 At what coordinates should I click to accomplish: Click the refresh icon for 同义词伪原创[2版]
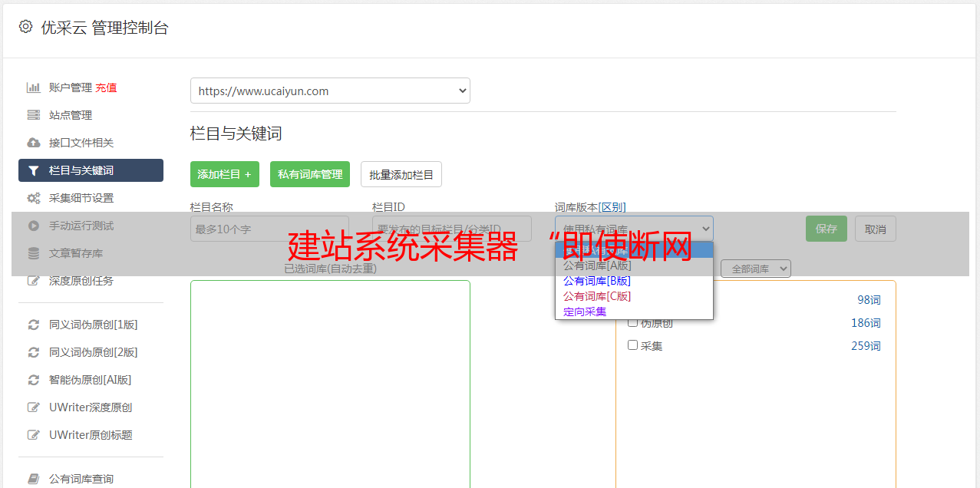click(x=34, y=352)
